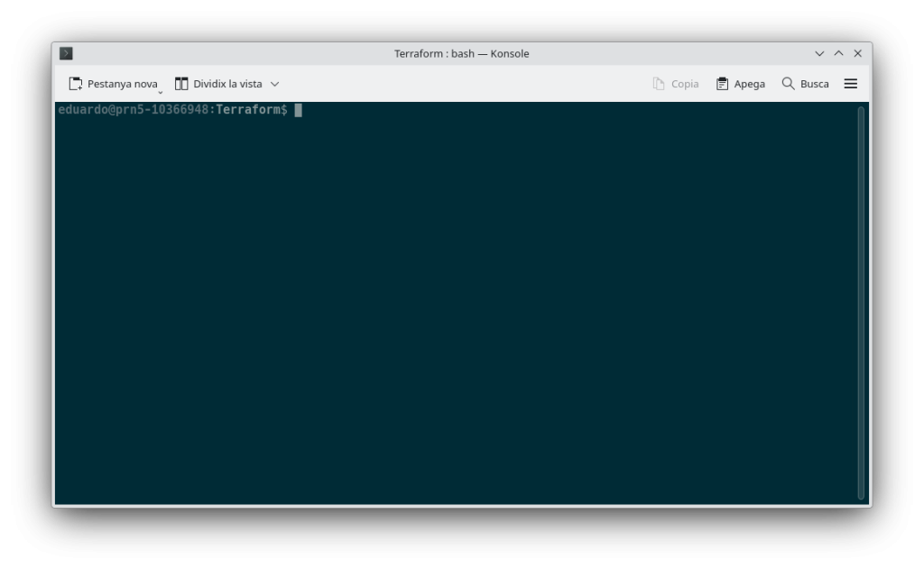Viewport: 924px width, 569px height.
Task: Minimize the Konsole window
Action: point(819,53)
